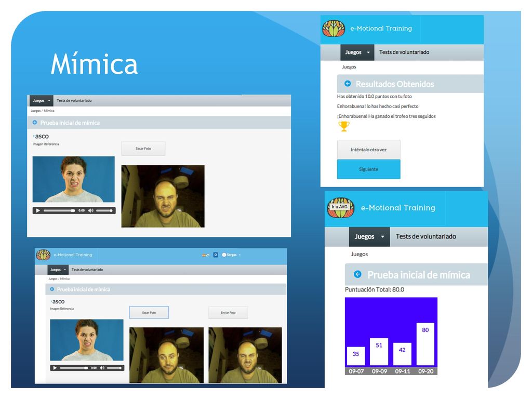
Task: Open Tests de voluntariado in upper Mímica screenshot
Action: (74, 101)
